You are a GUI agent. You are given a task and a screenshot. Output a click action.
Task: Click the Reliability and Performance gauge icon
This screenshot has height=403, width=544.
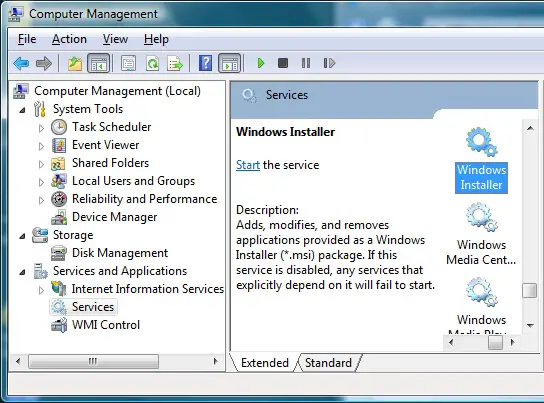pyautogui.click(x=59, y=199)
